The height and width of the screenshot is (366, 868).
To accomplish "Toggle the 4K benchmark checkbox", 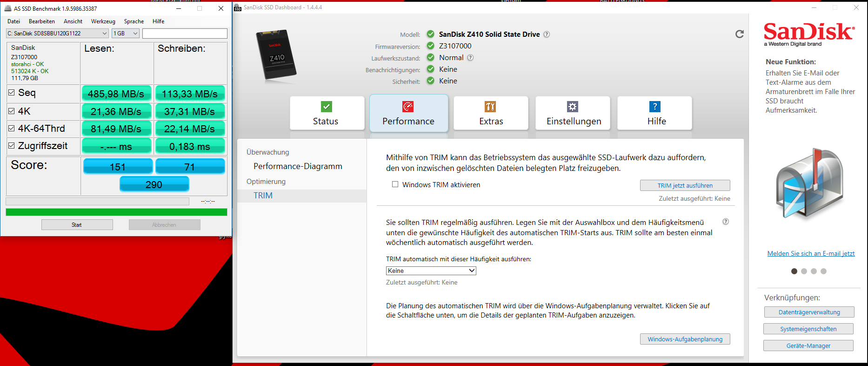I will coord(12,111).
